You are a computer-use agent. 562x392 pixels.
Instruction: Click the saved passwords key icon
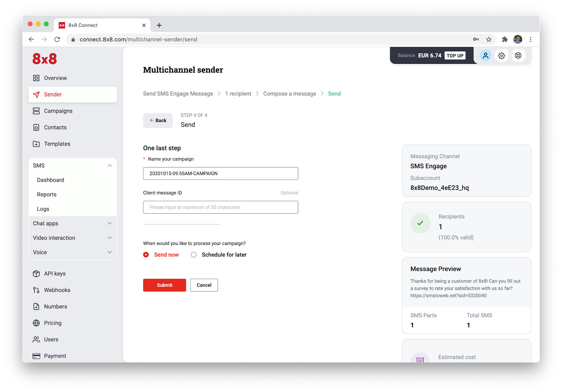(476, 39)
